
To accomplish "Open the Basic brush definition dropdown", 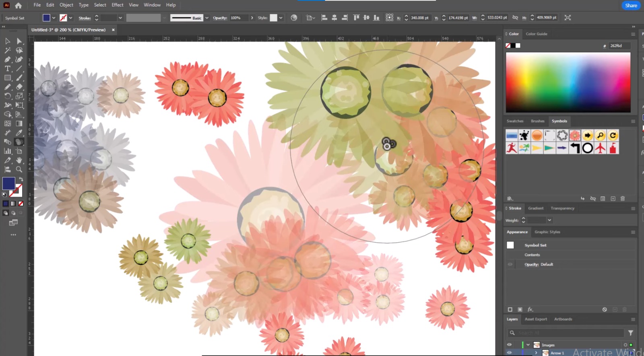I will pyautogui.click(x=207, y=18).
